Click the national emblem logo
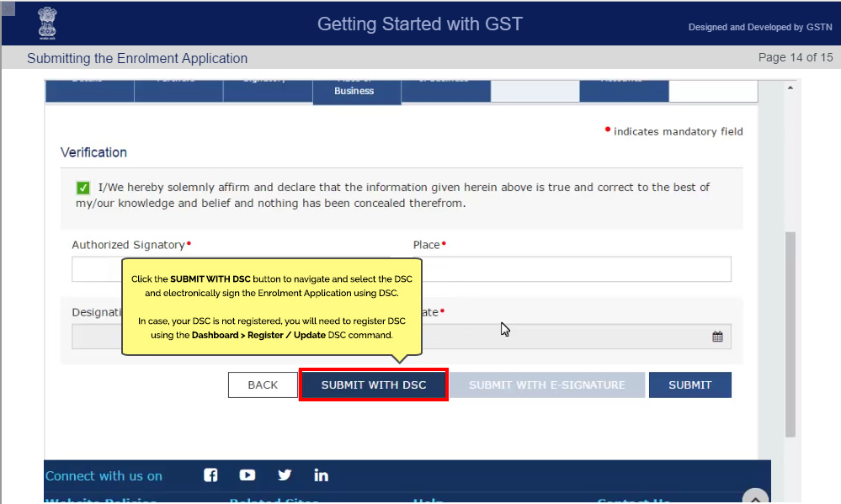 click(x=47, y=23)
